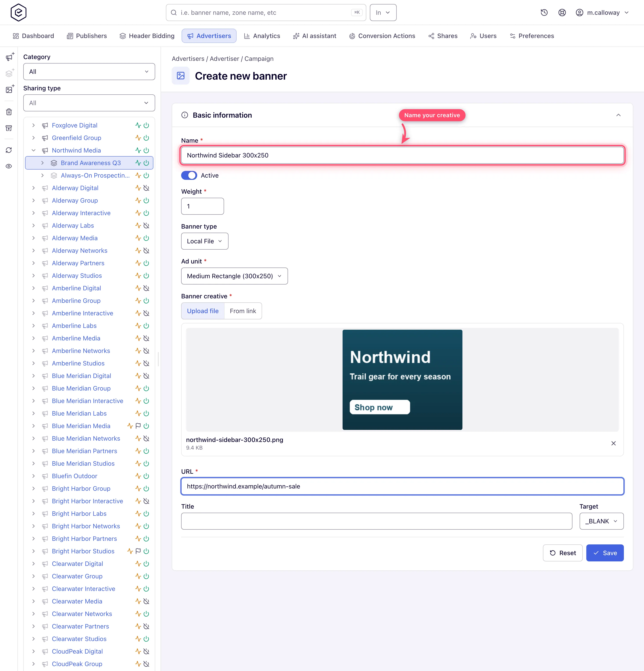Click the new banner image sidebar icon

click(10, 89)
